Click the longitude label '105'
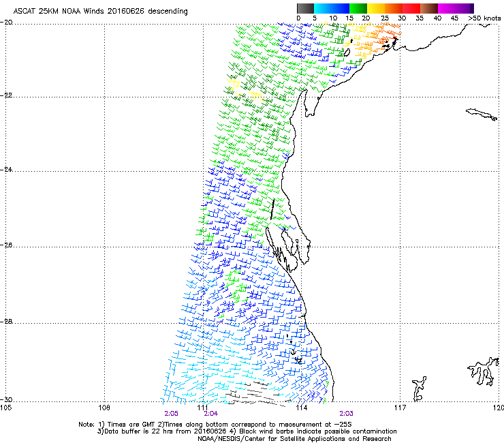The height and width of the screenshot is (443, 504). coord(5,408)
